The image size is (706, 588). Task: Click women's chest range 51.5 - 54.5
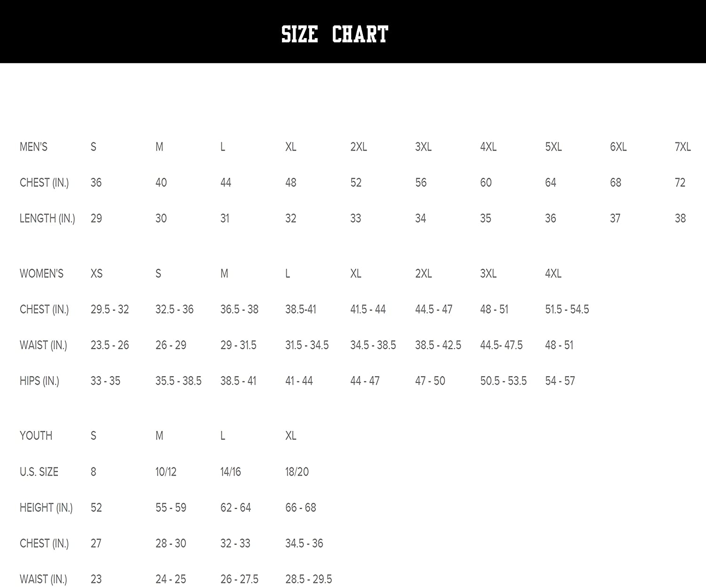coord(567,309)
